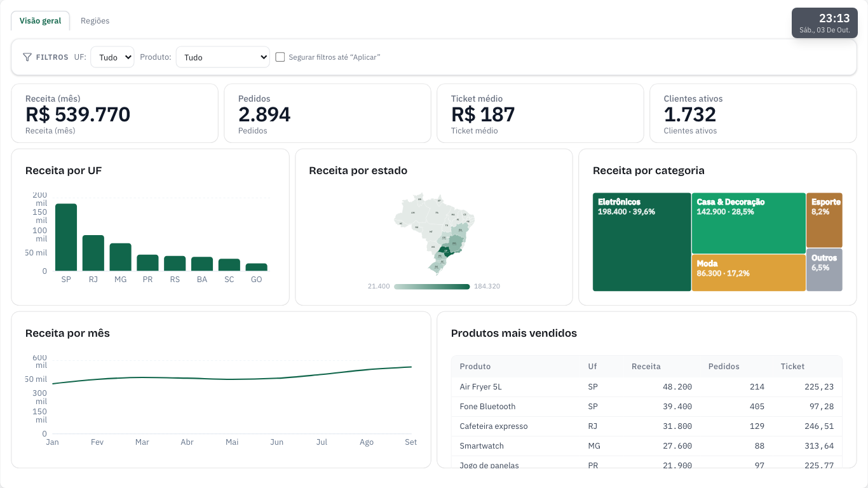Click the "2.894" Pedidos value
Viewport: 868px width, 488px height.
point(264,114)
